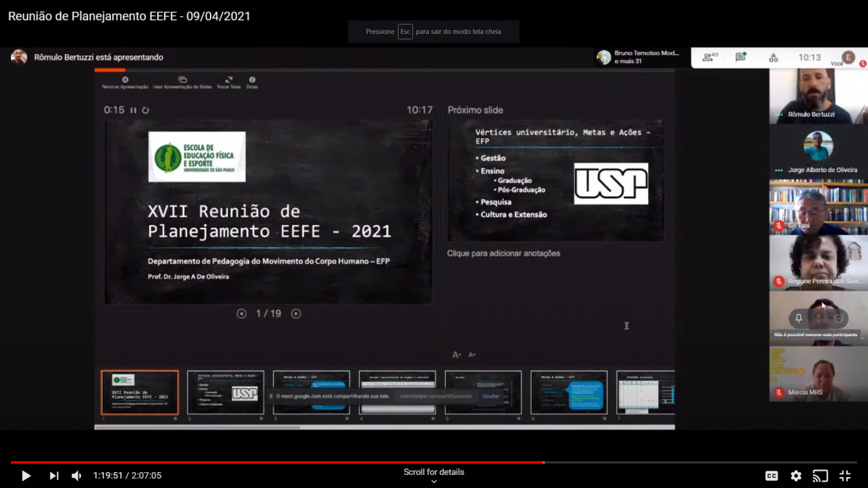Click the Bruno Temoteo e mais 31 label
The height and width of the screenshot is (488, 868).
pyautogui.click(x=647, y=57)
